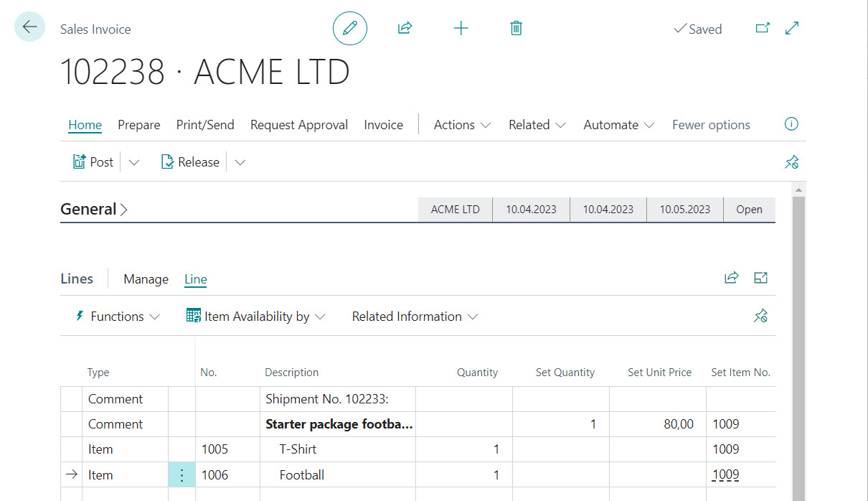Open Related Information dropdown

coord(415,317)
